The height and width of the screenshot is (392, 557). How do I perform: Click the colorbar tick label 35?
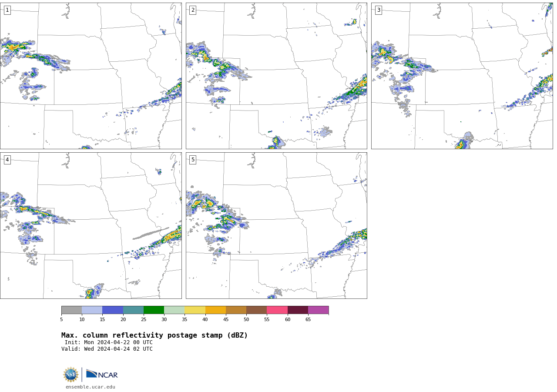coord(185,320)
